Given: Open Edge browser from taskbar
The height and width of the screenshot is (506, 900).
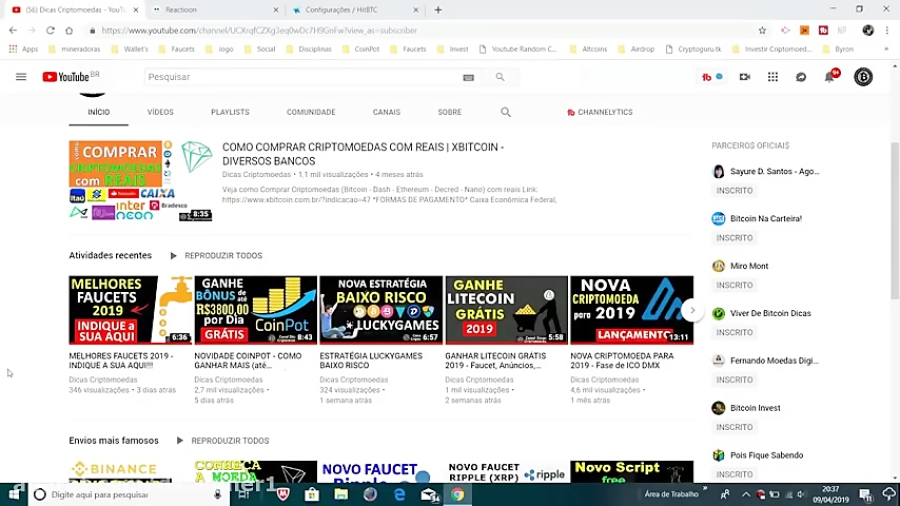Looking at the screenshot, I should 399,495.
